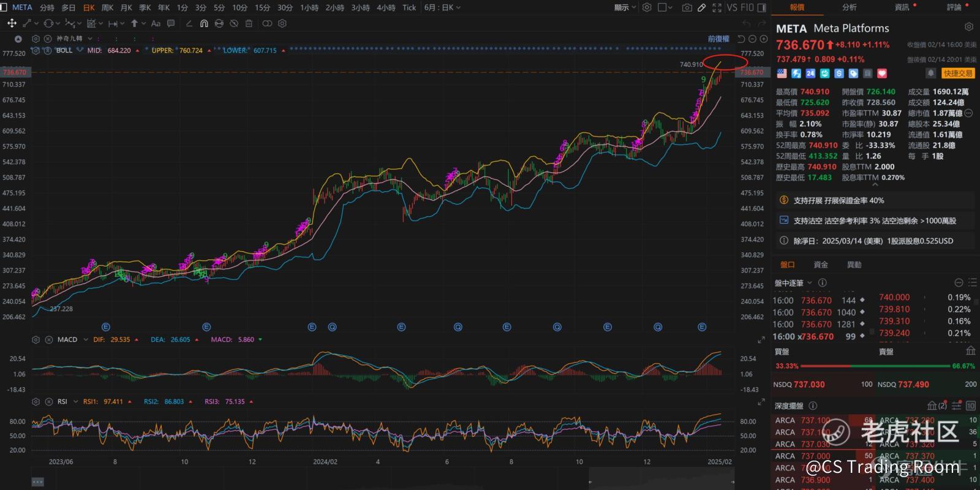Image resolution: width=980 pixels, height=490 pixels.
Task: Open the F10 company info
Action: (x=747, y=7)
